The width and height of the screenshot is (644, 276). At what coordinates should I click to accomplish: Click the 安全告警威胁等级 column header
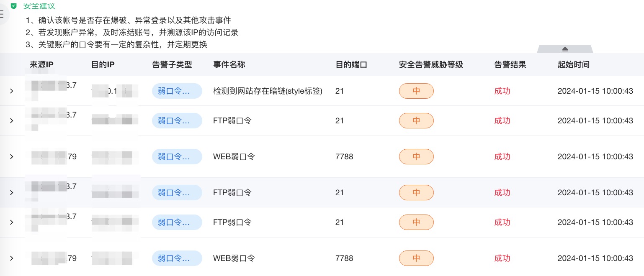click(x=431, y=65)
